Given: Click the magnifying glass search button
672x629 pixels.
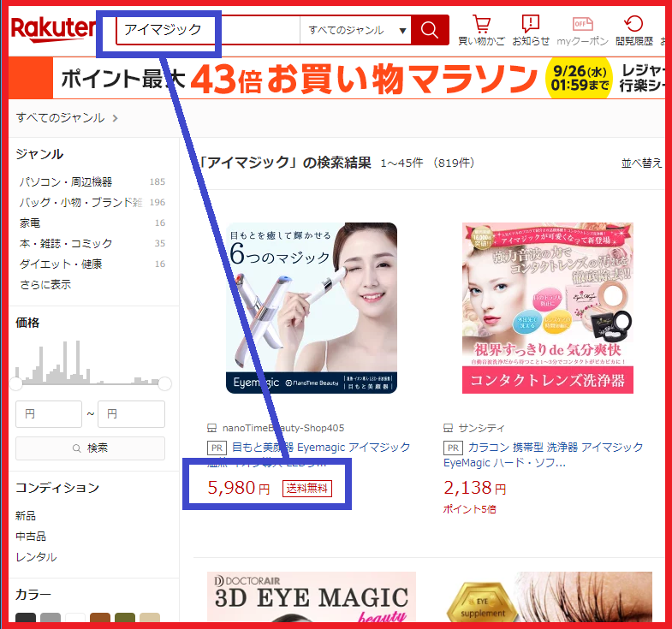Looking at the screenshot, I should coord(430,31).
